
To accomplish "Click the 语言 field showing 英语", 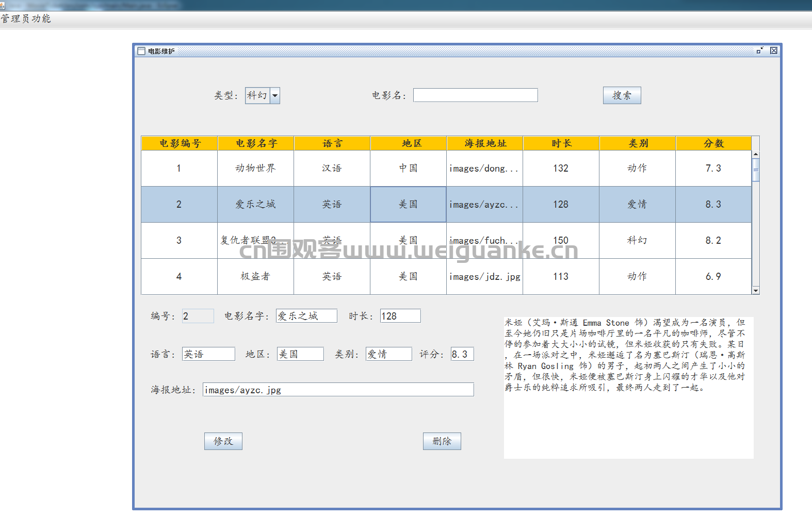I will tap(208, 354).
